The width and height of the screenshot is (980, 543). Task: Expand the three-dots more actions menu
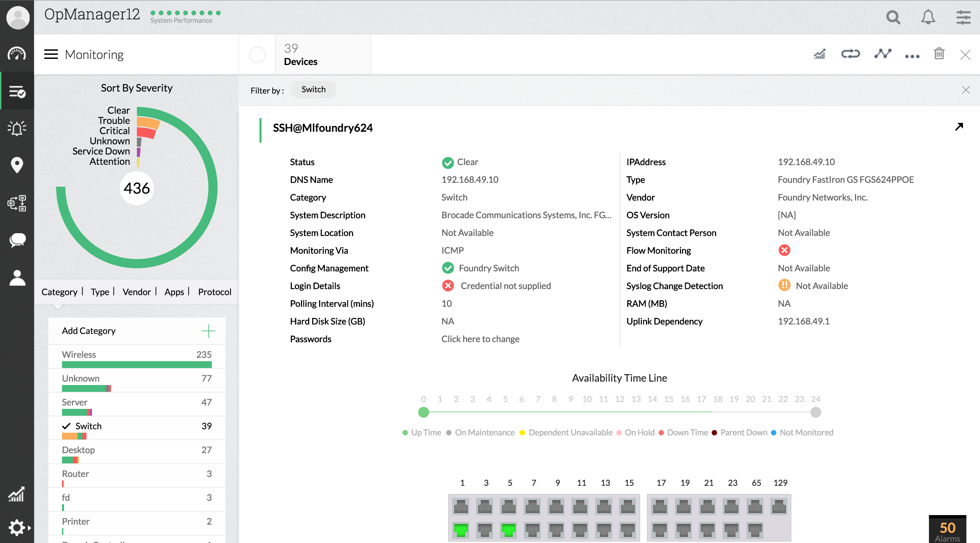(x=912, y=56)
